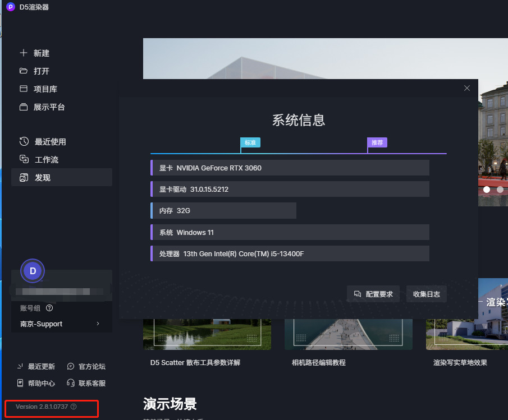The image size is (508, 420).
Task: Click the 帮助中心 book icon
Action: coord(20,383)
